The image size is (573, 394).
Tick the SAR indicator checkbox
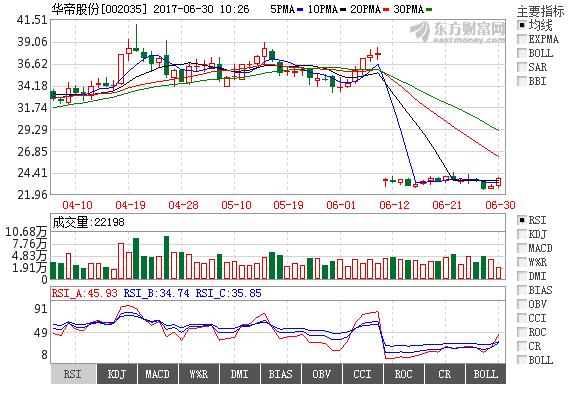pyautogui.click(x=522, y=67)
